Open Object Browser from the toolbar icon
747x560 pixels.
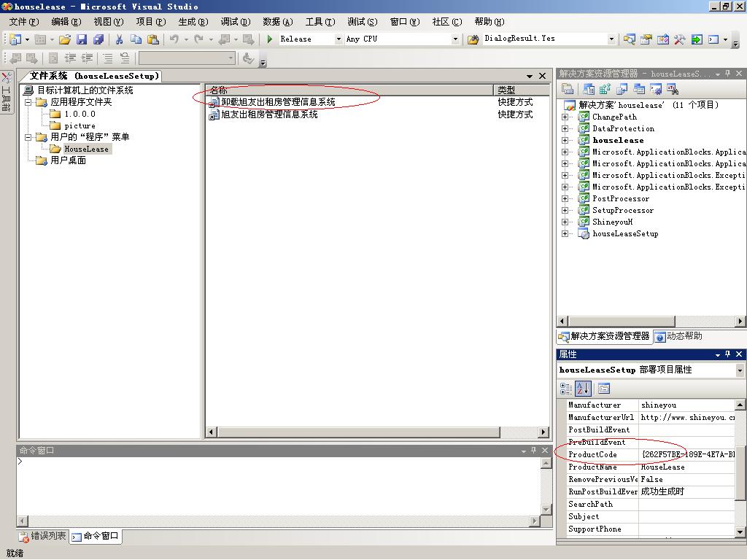[x=662, y=39]
